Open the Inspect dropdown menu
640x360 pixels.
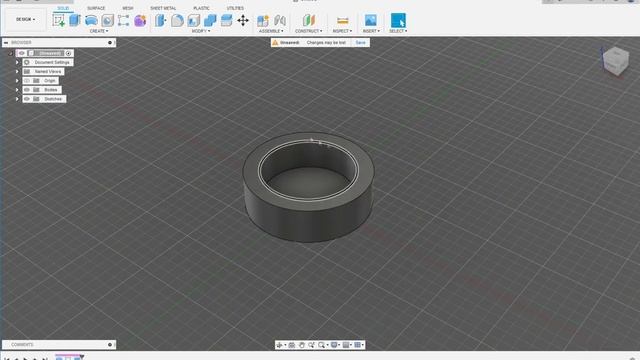pos(342,31)
